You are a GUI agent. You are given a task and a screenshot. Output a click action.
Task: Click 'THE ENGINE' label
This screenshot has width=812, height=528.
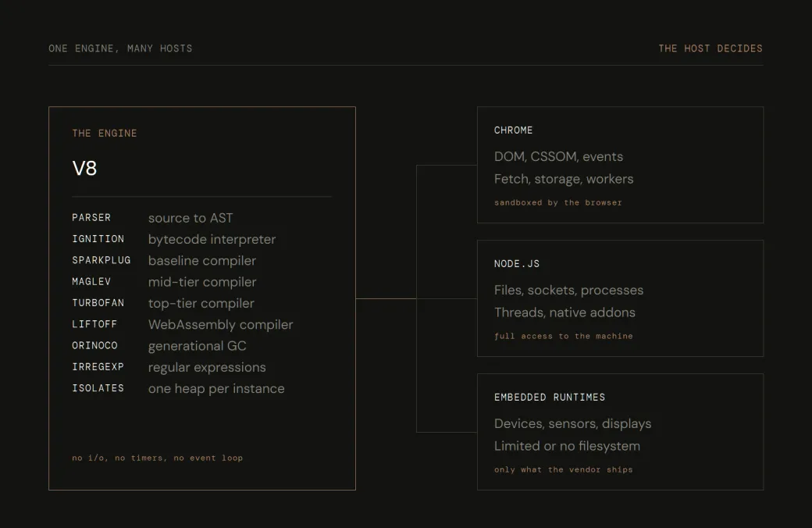coord(105,133)
